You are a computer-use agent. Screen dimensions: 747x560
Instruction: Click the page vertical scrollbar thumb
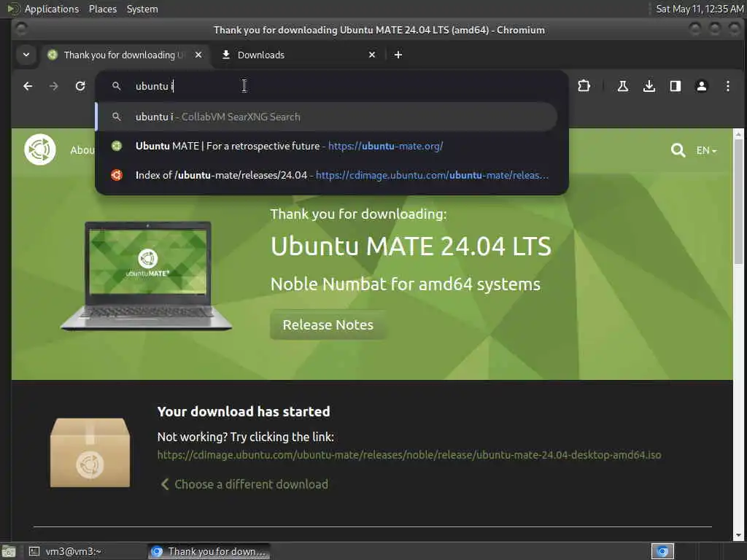738,201
